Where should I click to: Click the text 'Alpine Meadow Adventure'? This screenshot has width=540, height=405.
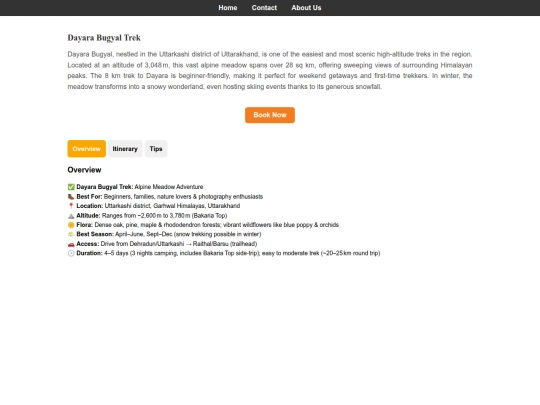point(169,187)
